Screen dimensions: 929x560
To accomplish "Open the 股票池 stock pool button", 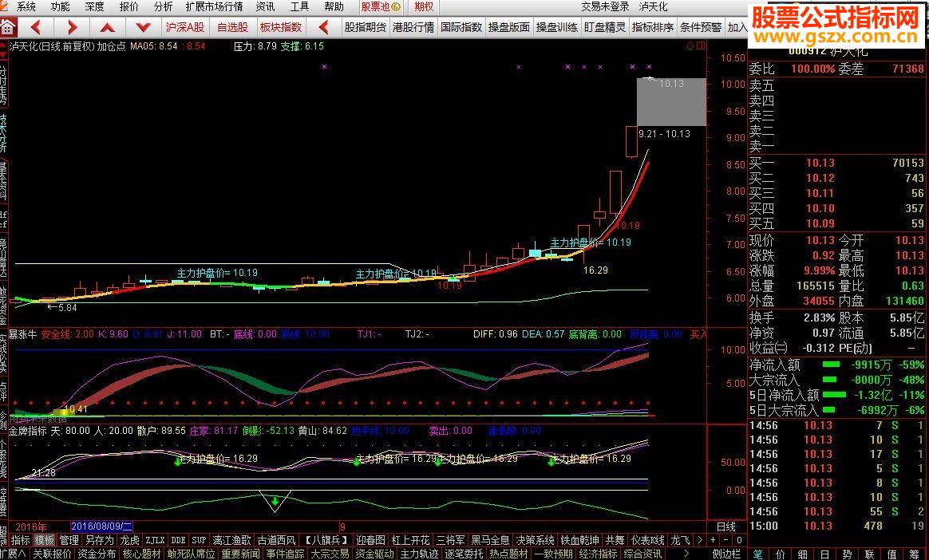I will pyautogui.click(x=381, y=7).
